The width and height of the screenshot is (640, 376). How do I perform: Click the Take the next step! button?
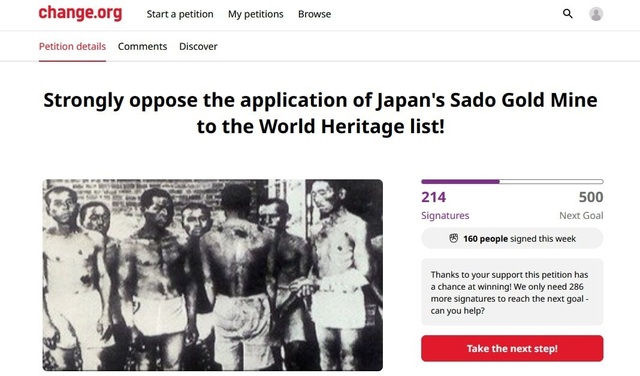click(x=512, y=348)
